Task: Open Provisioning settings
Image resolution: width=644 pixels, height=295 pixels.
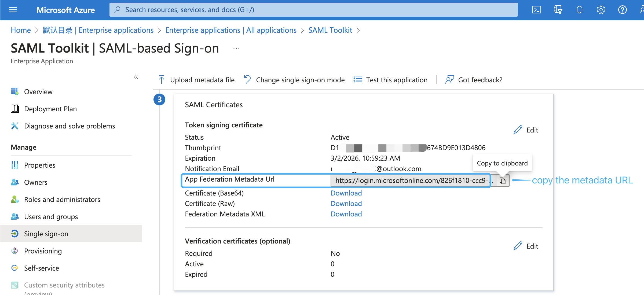Action: [43, 251]
